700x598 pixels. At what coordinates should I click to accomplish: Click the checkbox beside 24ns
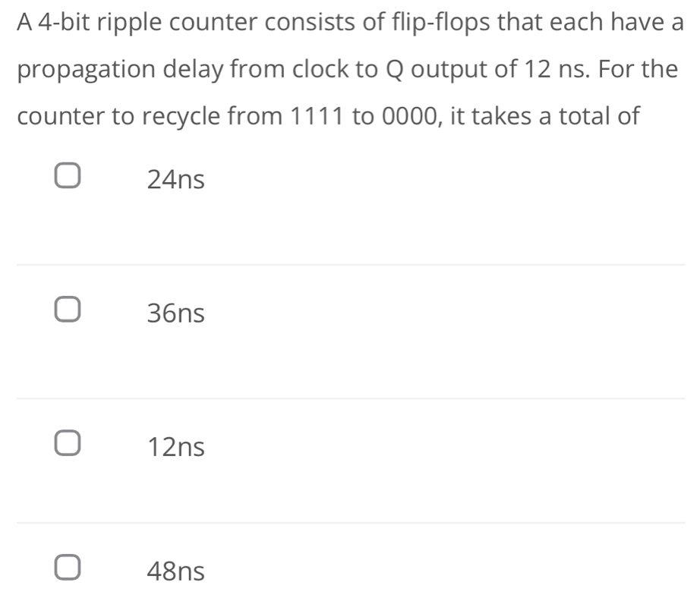pyautogui.click(x=69, y=176)
